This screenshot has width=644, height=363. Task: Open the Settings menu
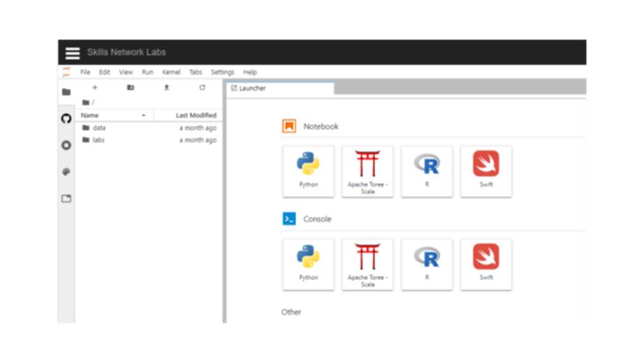(x=223, y=72)
